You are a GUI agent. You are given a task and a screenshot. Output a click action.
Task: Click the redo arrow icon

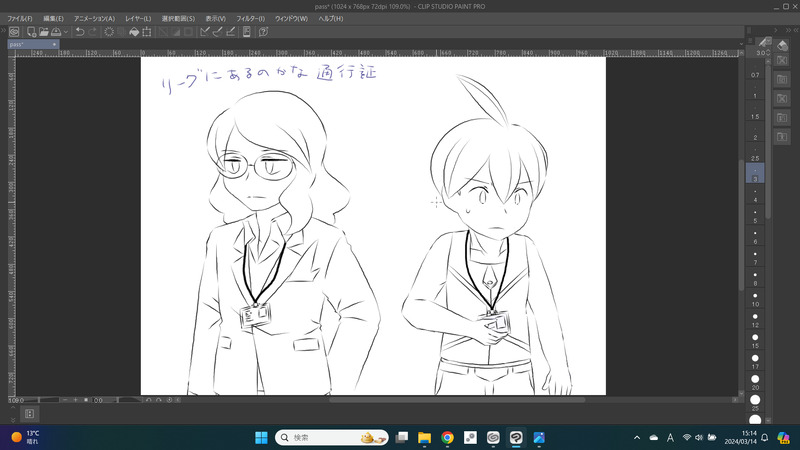(x=92, y=32)
